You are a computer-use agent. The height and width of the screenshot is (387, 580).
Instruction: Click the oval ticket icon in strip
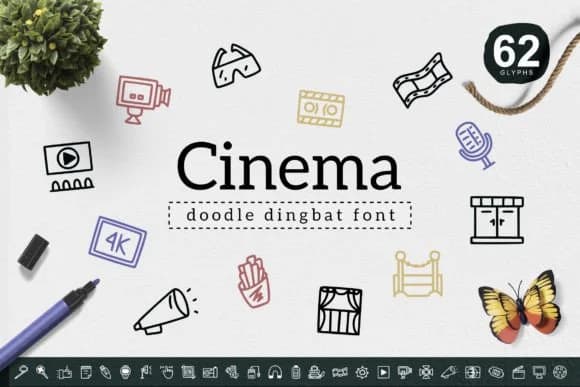(x=496, y=372)
